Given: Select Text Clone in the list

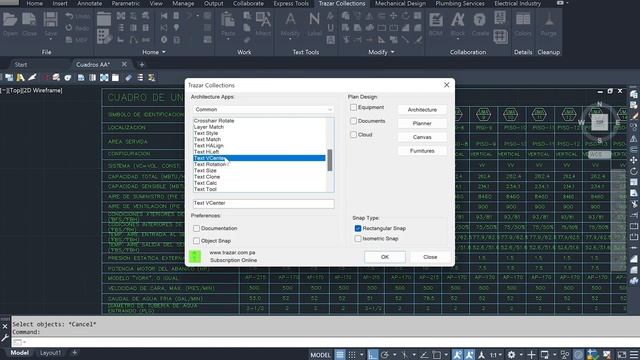Looking at the screenshot, I should tap(259, 177).
